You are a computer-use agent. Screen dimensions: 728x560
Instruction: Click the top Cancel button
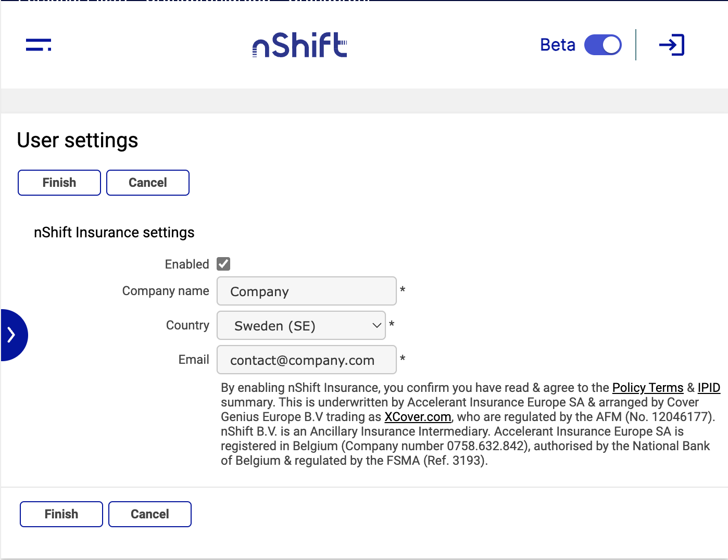coord(148,183)
